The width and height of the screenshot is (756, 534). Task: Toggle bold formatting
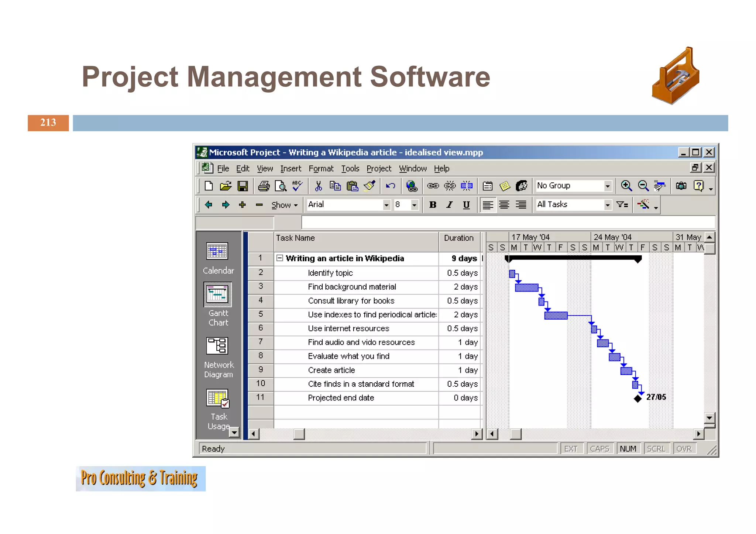point(433,204)
